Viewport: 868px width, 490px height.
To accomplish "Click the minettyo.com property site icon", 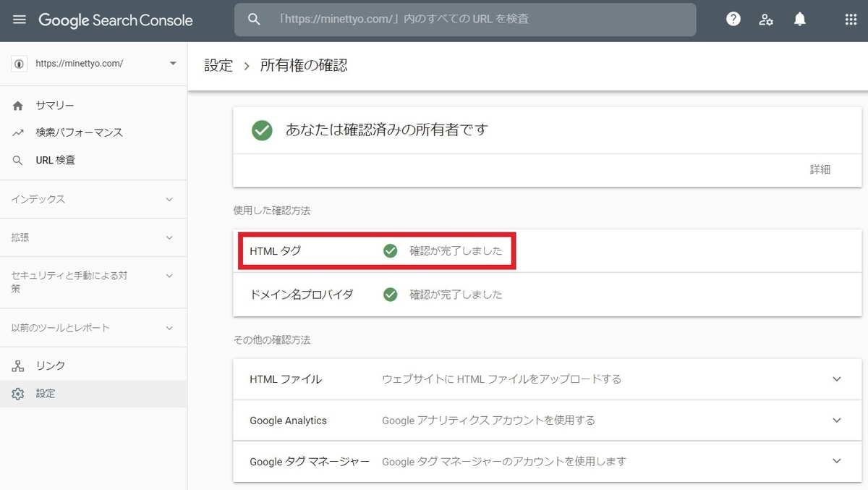I will [20, 64].
